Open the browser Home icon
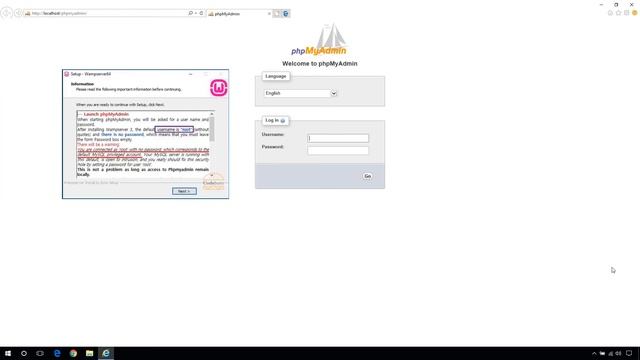640x360 pixels. click(x=610, y=13)
